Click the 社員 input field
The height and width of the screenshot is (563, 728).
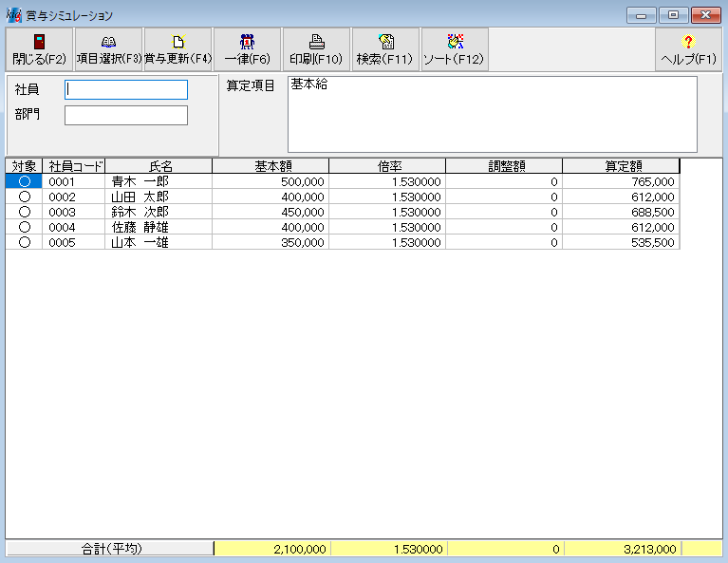(x=126, y=90)
